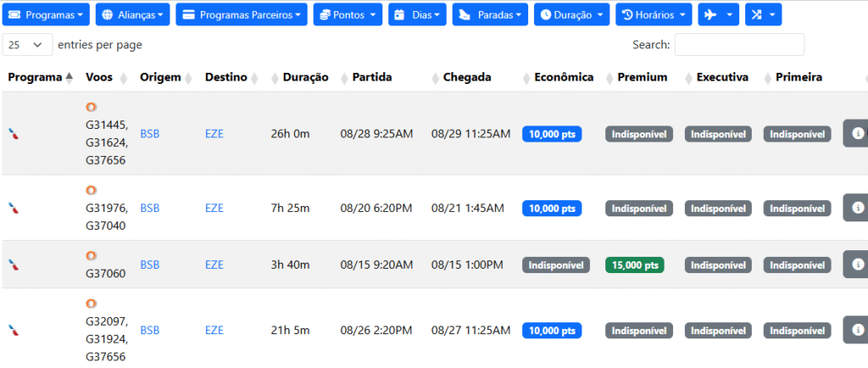
Task: Select the 15,000 pts Premium badge
Action: tap(635, 265)
